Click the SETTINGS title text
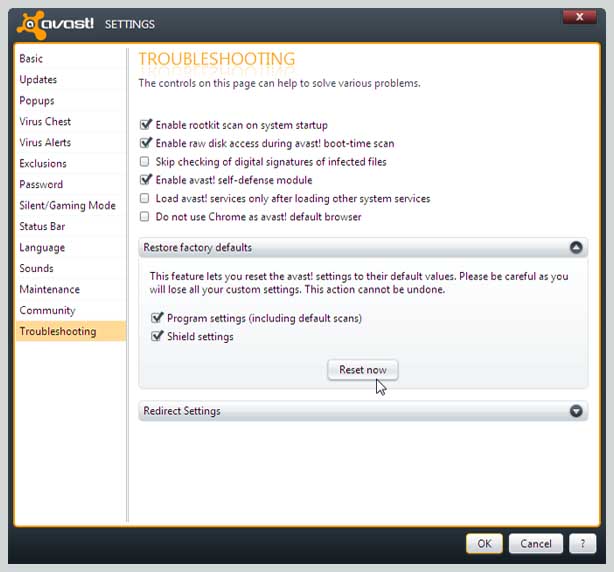This screenshot has width=614, height=572. [x=130, y=24]
